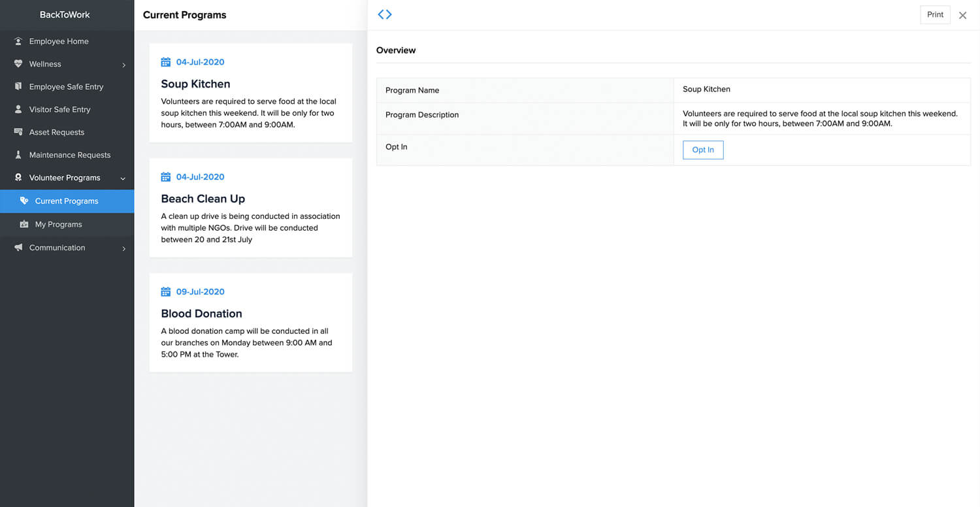980x507 pixels.
Task: Collapse the Volunteer Programs chevron
Action: (123, 178)
